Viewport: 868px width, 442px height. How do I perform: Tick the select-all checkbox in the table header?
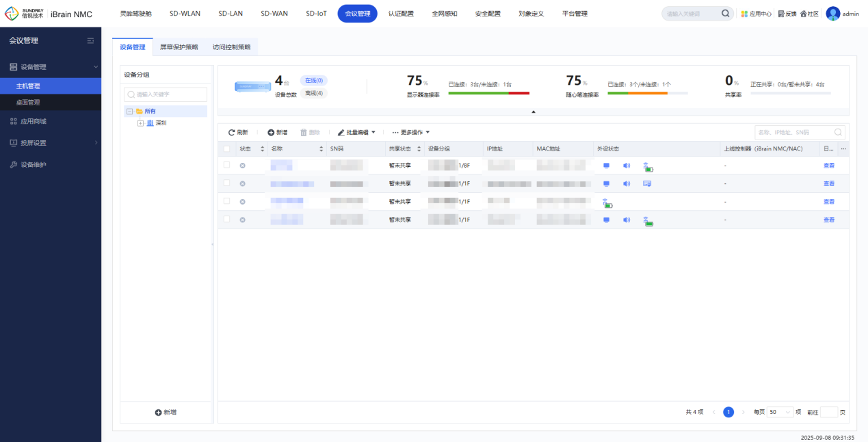point(227,148)
